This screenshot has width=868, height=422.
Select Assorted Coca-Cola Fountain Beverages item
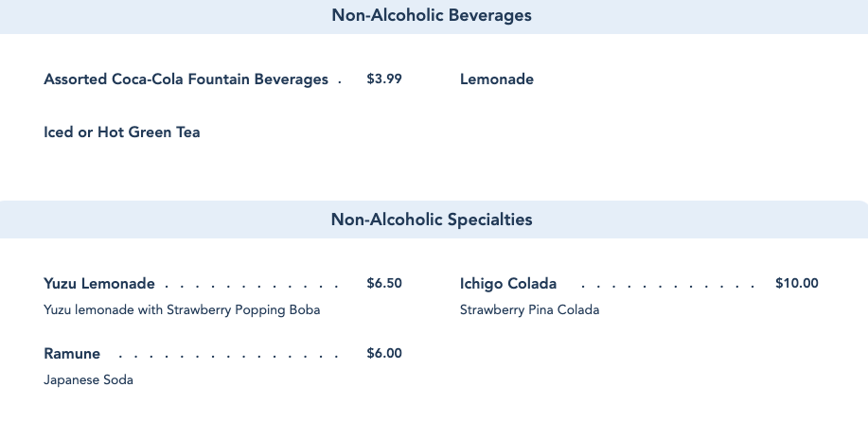point(186,79)
